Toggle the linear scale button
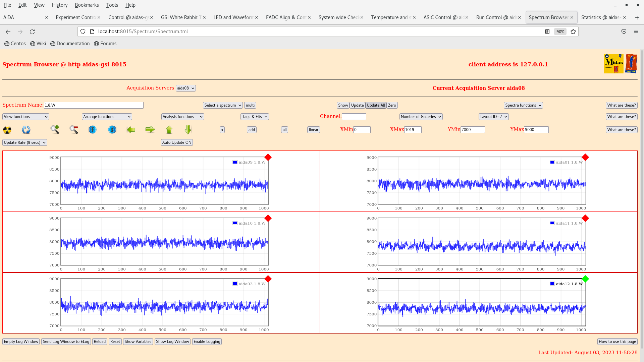 pyautogui.click(x=313, y=130)
